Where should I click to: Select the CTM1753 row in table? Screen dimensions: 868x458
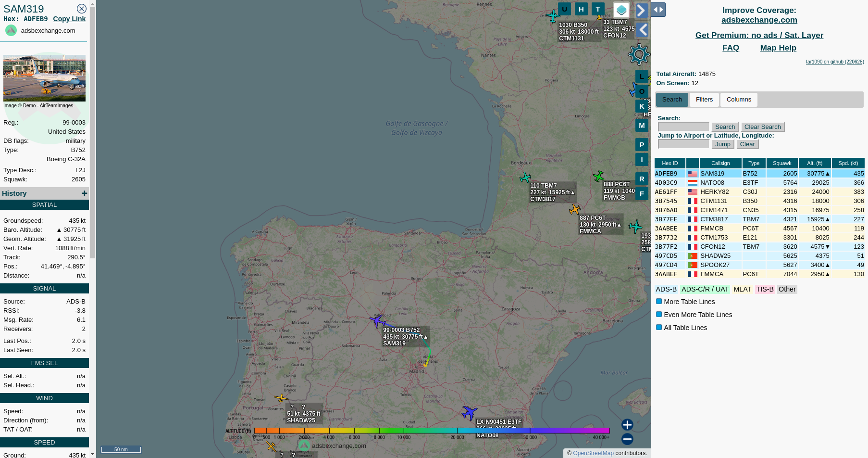759,238
